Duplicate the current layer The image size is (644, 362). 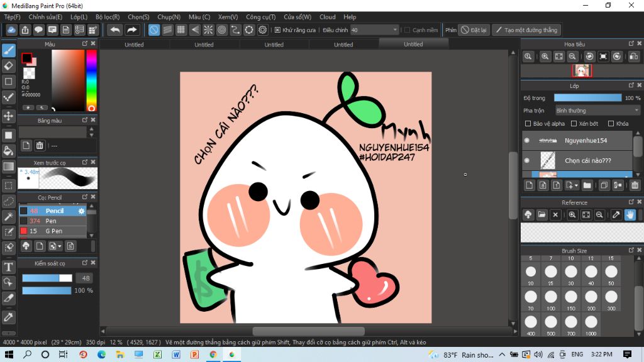point(604,185)
